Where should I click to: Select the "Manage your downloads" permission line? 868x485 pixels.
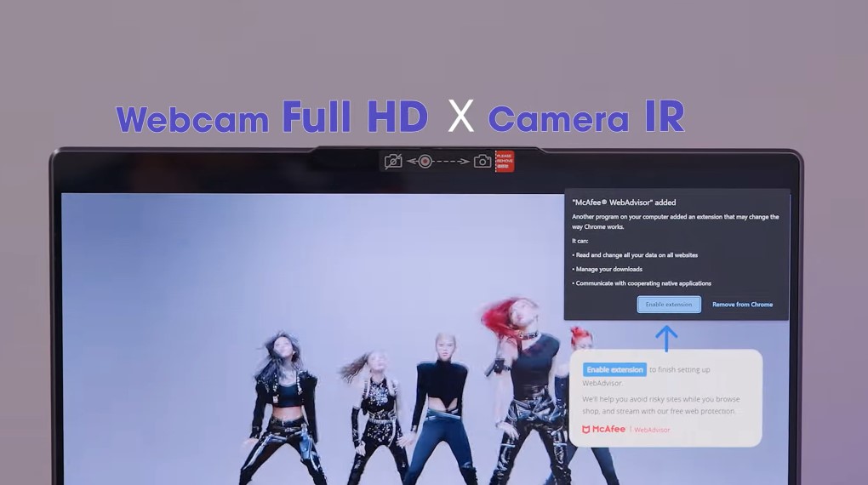pyautogui.click(x=609, y=269)
